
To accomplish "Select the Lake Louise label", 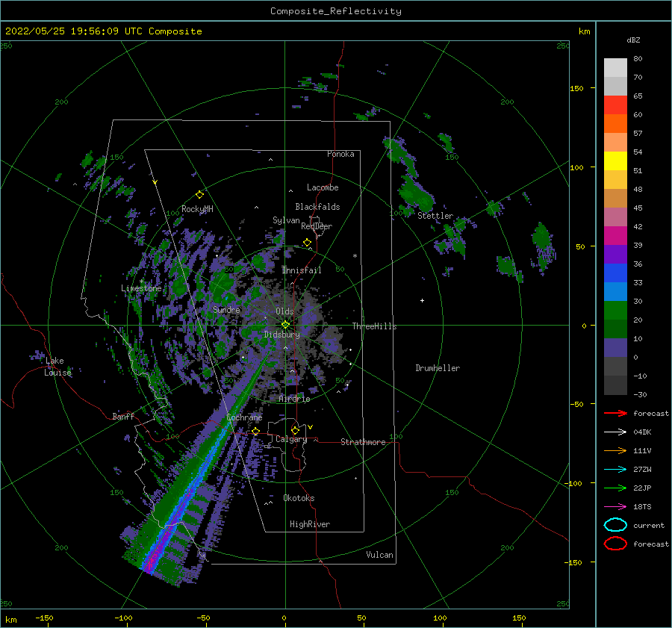I will tap(57, 367).
